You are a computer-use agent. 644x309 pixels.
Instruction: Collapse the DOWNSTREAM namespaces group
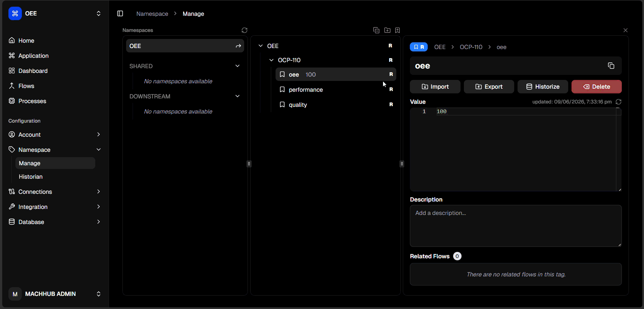coord(237,96)
